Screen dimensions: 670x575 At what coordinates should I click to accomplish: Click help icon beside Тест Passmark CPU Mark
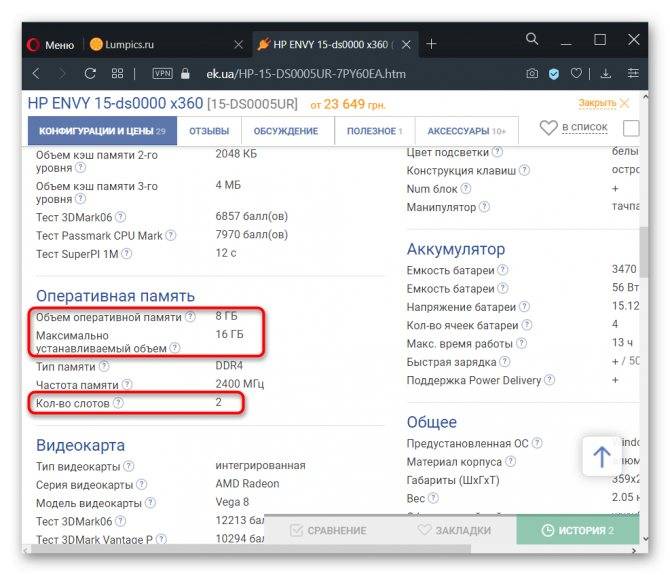point(170,235)
